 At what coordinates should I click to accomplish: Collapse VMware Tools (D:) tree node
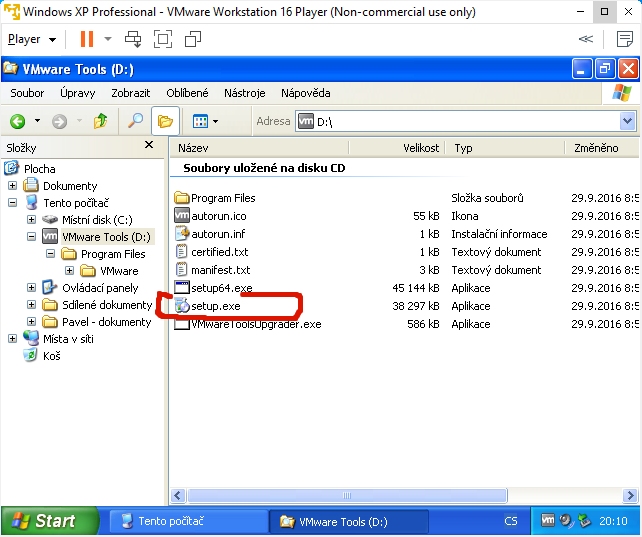(x=31, y=236)
